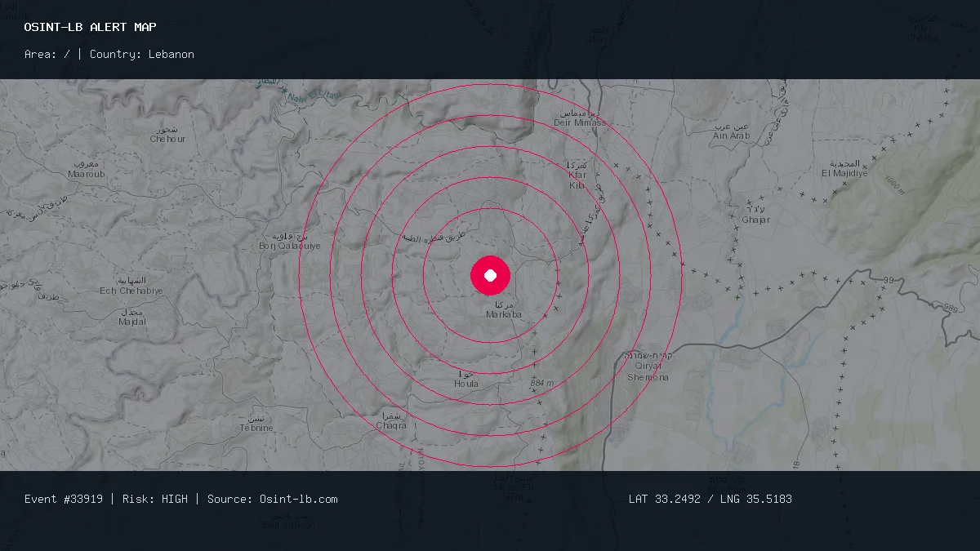Click the 884 m elevation label
The height and width of the screenshot is (551, 980).
tap(542, 383)
